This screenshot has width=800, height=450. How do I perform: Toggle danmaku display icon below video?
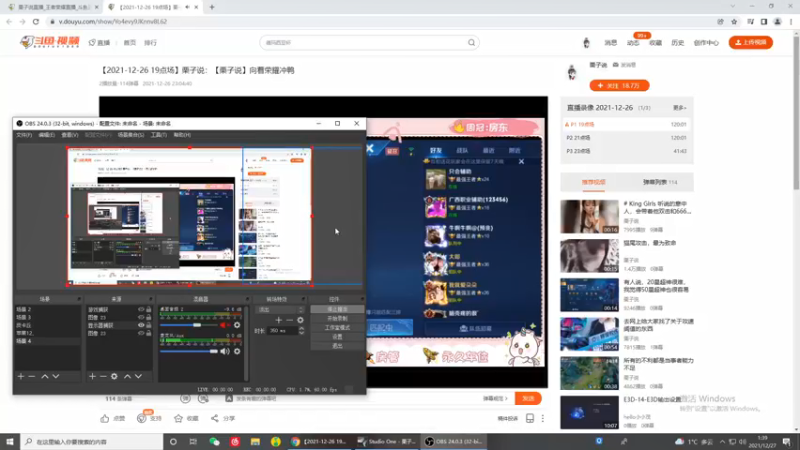[186, 398]
